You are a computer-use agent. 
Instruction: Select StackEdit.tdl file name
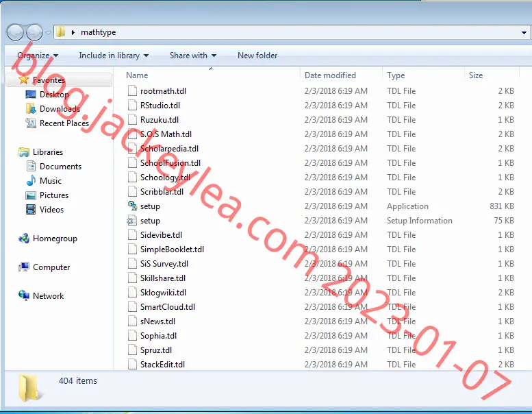162,365
